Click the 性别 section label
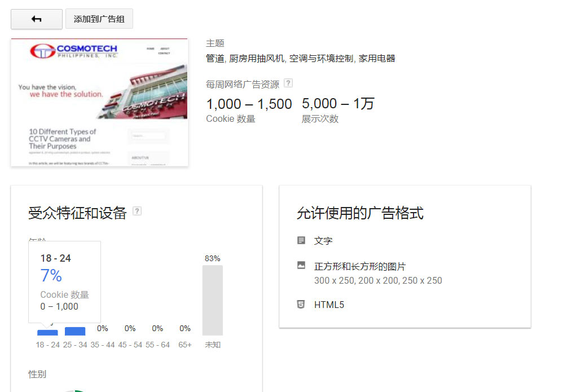Screen dimensions: 576x392 click(x=37, y=374)
